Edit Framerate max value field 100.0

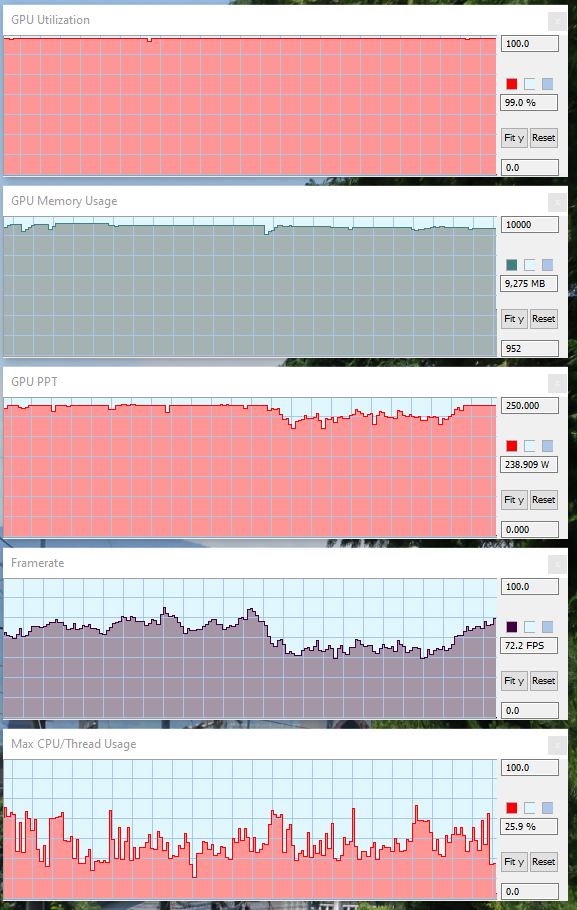pyautogui.click(x=529, y=587)
